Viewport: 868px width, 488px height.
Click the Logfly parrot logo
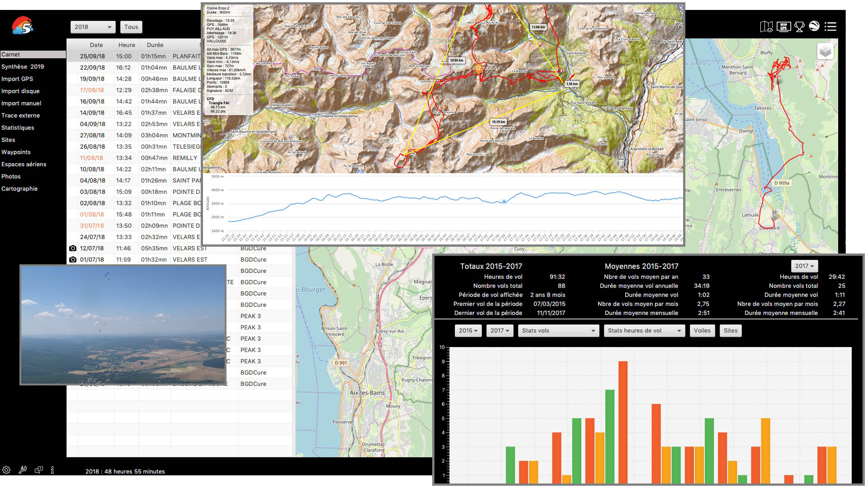(x=23, y=25)
